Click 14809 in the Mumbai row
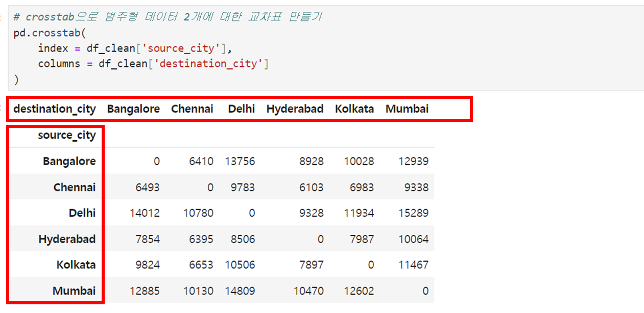 (x=240, y=291)
